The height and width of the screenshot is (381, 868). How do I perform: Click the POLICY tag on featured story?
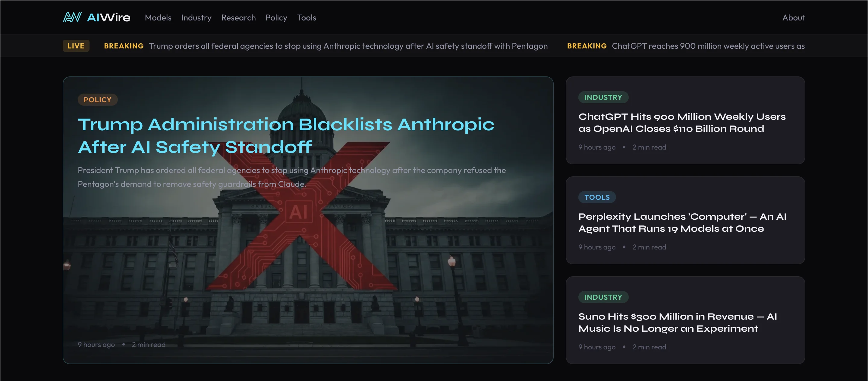(97, 100)
